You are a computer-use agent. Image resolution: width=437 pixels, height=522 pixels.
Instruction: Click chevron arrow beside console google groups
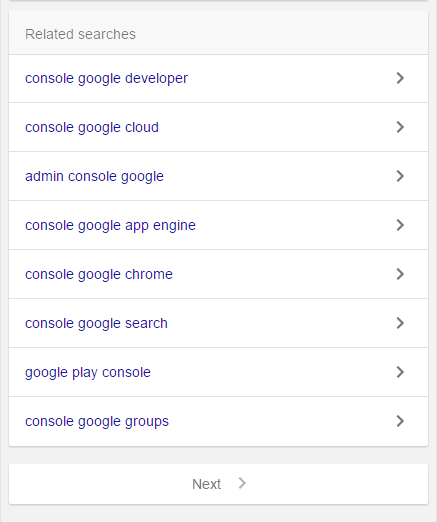(400, 421)
